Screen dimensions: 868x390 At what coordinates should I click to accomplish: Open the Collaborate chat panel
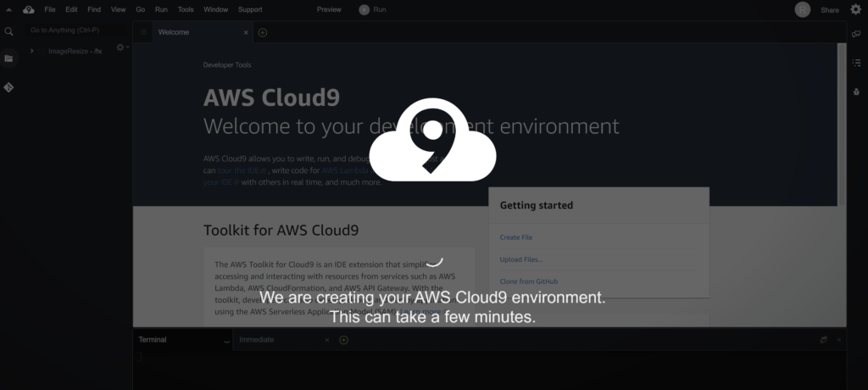point(856,34)
